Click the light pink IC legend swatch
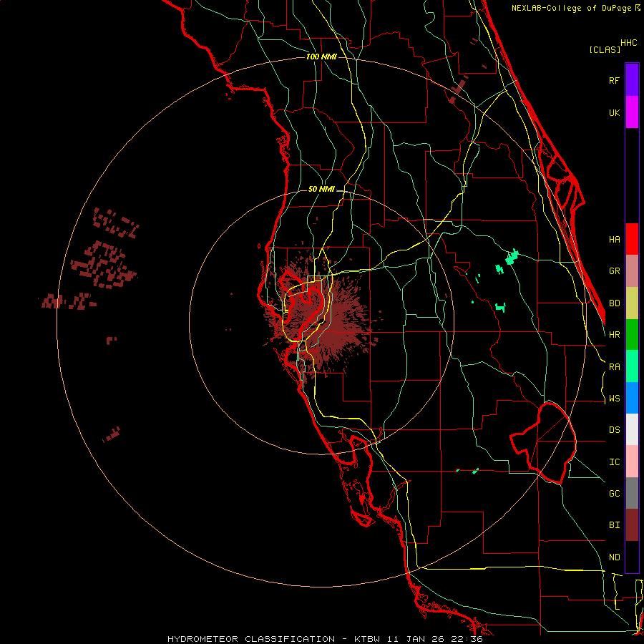 click(632, 462)
